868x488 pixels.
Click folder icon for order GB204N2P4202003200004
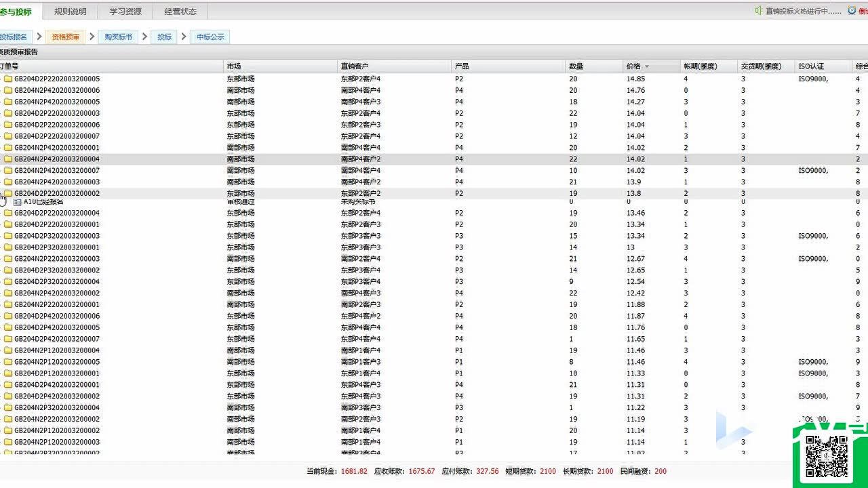8,159
